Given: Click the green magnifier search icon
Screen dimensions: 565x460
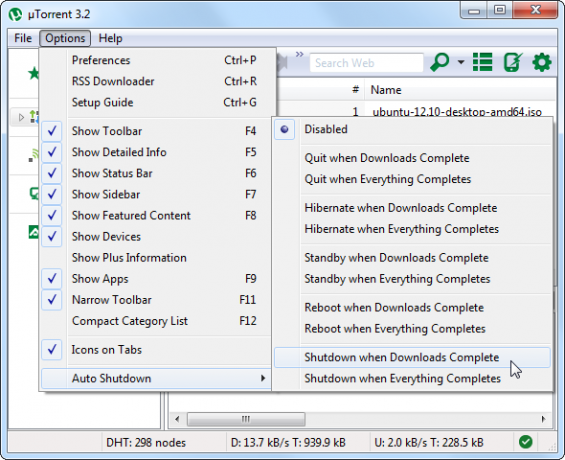Looking at the screenshot, I should click(x=440, y=62).
